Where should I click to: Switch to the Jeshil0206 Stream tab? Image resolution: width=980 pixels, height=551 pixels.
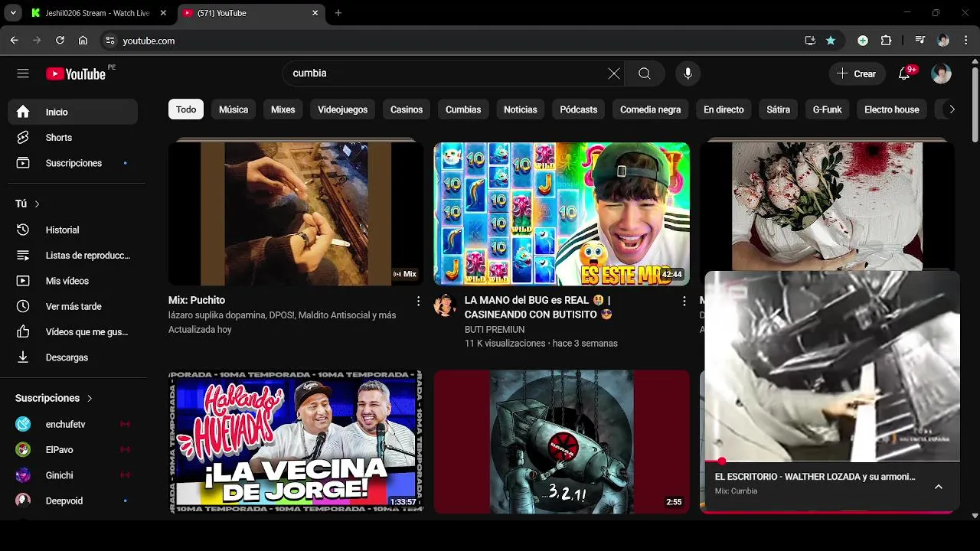point(99,13)
